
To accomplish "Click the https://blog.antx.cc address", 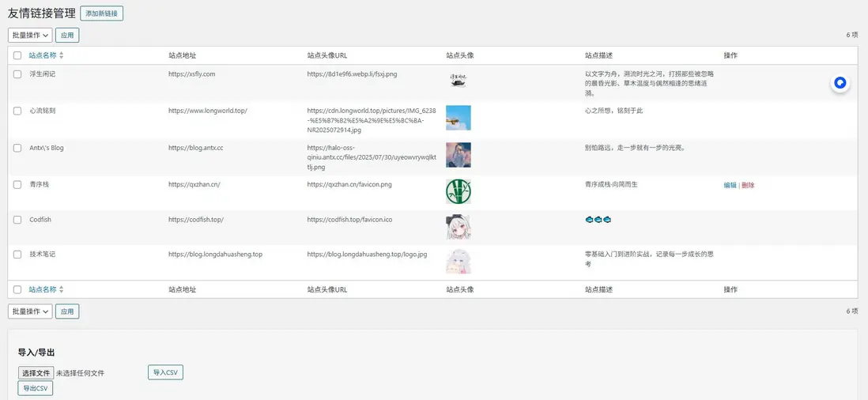I will click(x=196, y=148).
